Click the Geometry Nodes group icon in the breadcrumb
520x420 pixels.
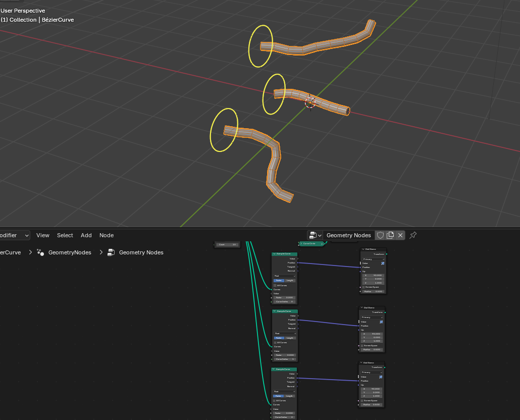click(x=111, y=252)
